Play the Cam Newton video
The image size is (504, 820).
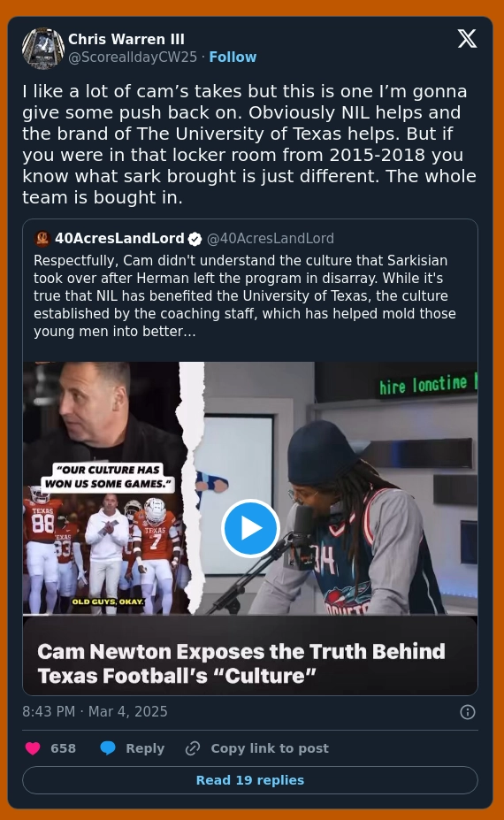click(250, 528)
